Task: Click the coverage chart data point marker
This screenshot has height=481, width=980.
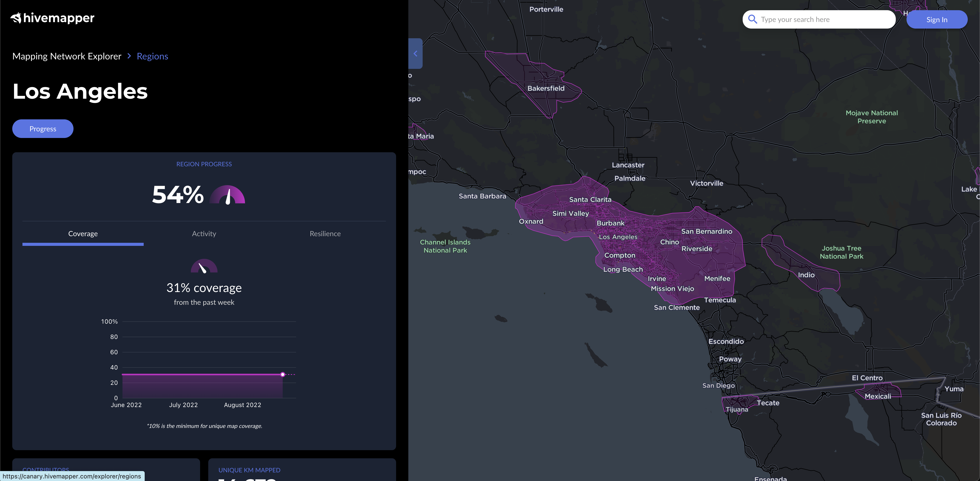Action: click(x=283, y=375)
